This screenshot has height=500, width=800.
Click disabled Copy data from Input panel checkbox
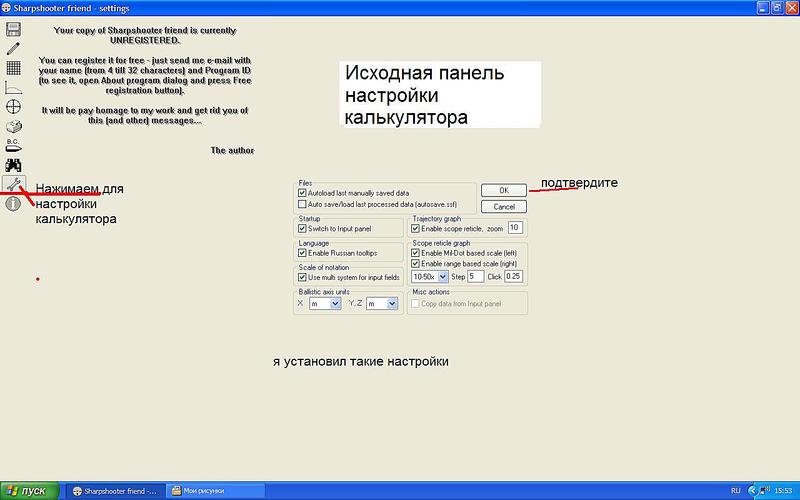point(415,304)
